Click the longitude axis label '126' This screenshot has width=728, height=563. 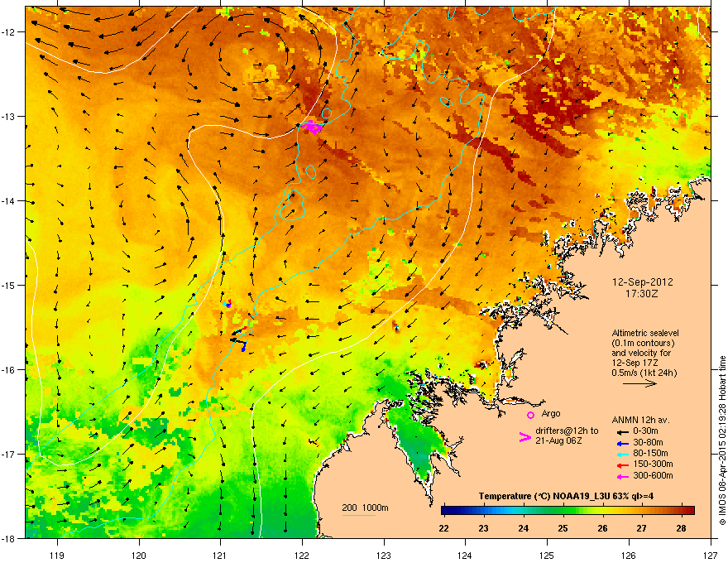629,555
